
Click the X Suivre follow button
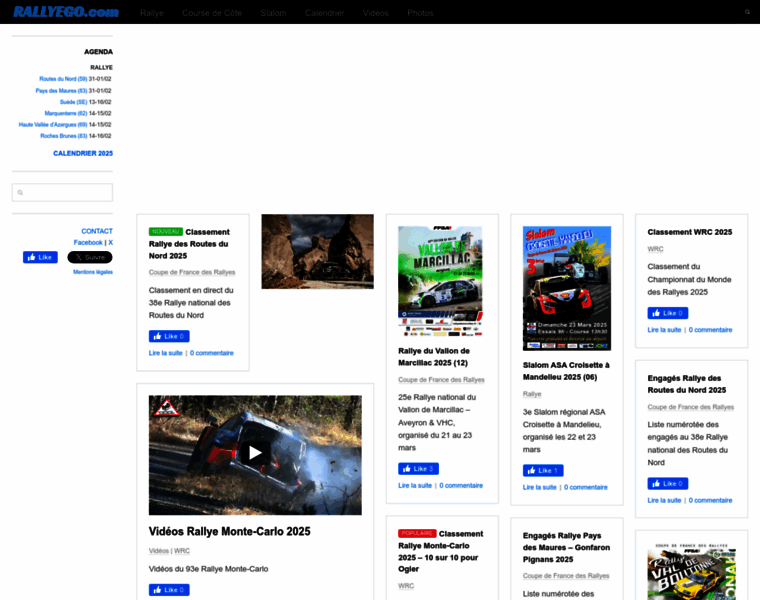coord(90,257)
